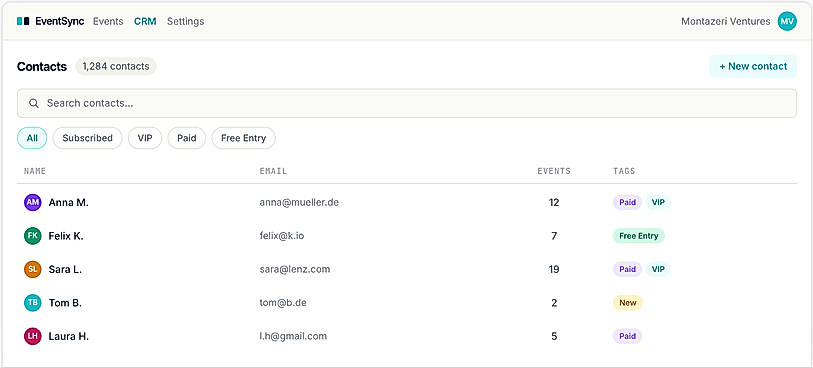Click Anna M.'s events count 12
Image resolution: width=813 pixels, height=368 pixels.
coord(554,203)
